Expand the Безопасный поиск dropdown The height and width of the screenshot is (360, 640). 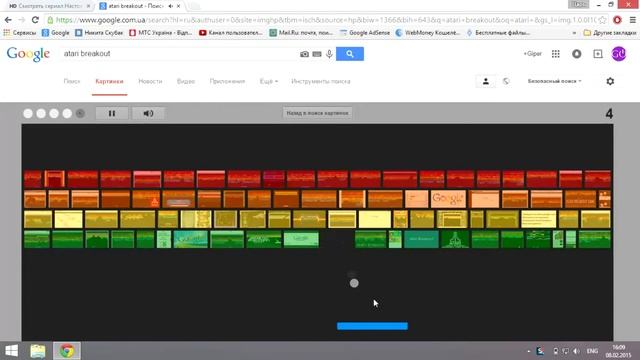(x=554, y=81)
